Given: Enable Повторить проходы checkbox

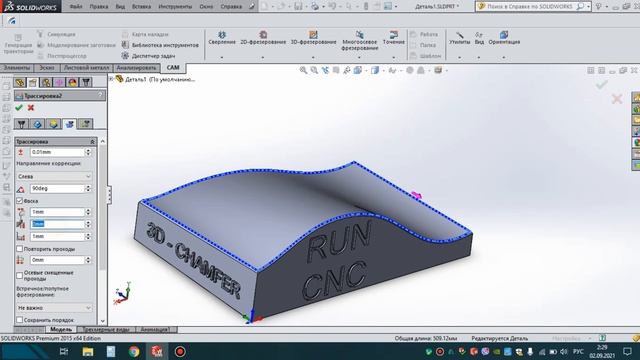Looking at the screenshot, I should [x=19, y=249].
